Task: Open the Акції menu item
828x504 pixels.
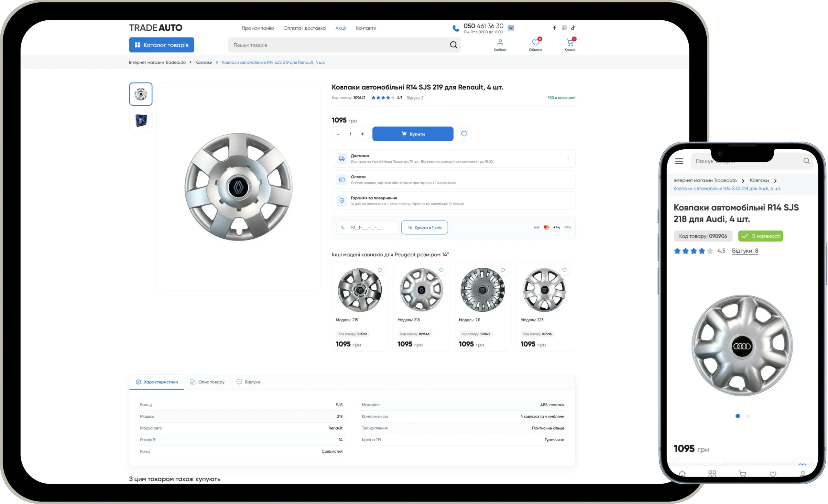Action: coord(340,28)
